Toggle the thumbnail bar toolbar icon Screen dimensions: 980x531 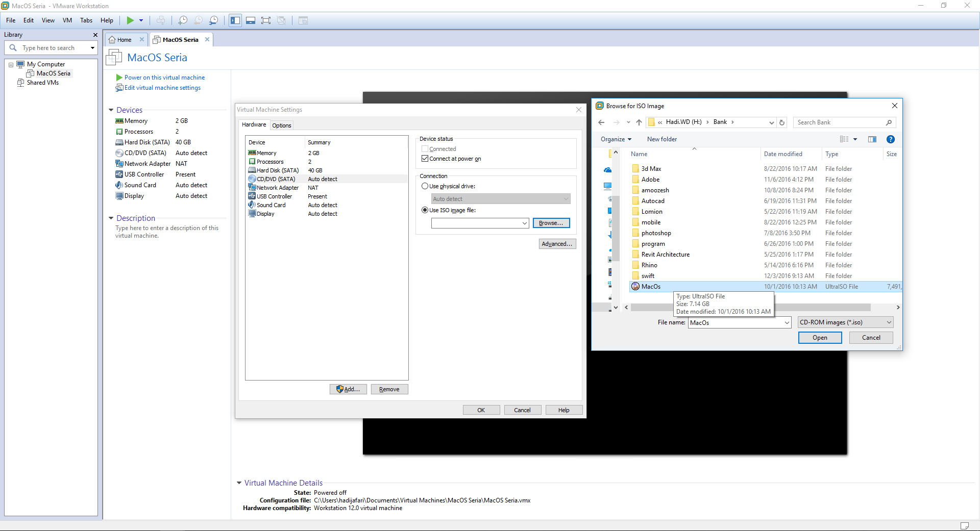click(x=251, y=20)
